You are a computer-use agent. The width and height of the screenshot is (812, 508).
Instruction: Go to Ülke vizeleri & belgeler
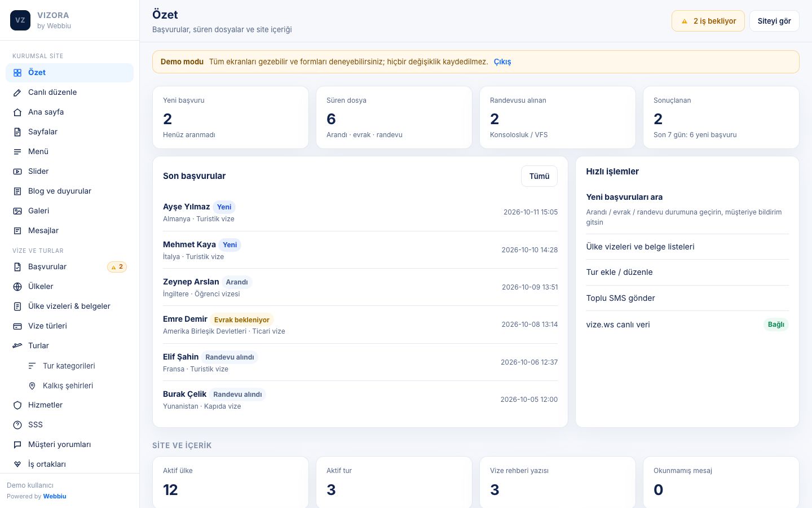[69, 306]
